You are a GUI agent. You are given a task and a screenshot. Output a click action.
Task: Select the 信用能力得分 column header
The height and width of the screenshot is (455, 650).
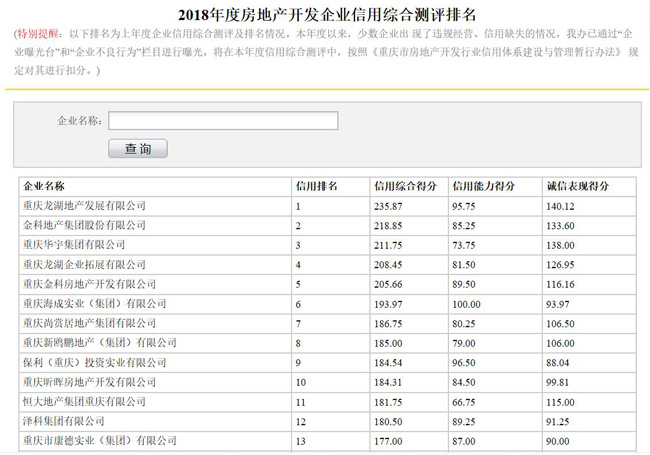(x=483, y=186)
